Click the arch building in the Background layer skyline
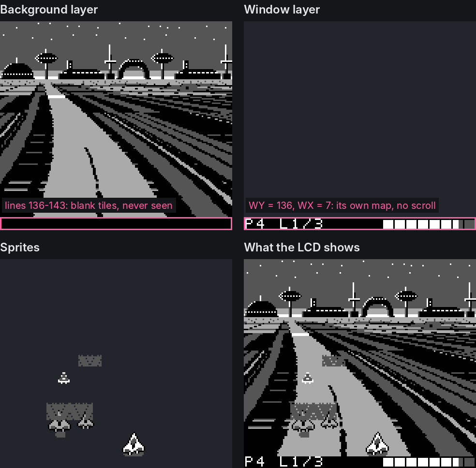Viewport: 476px width, 468px height. click(134, 69)
